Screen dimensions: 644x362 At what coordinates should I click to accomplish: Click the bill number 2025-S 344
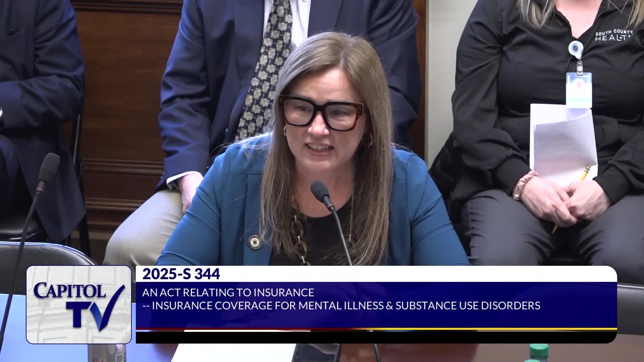pos(181,274)
